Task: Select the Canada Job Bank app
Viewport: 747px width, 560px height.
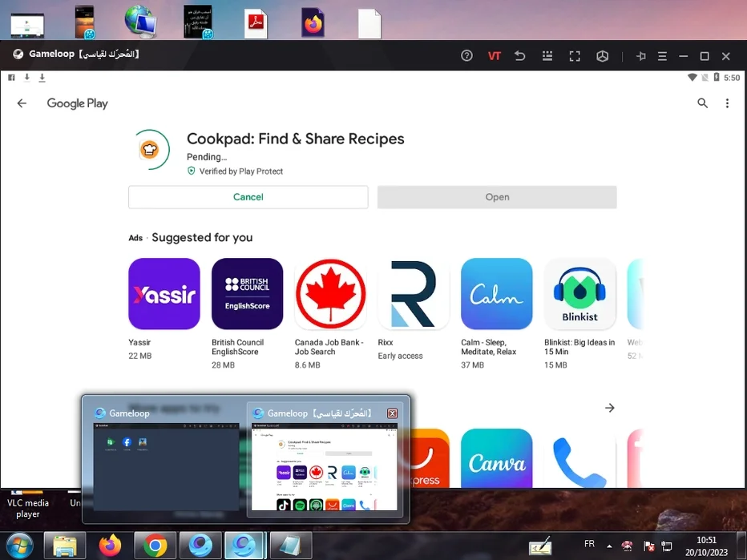Action: coord(330,294)
